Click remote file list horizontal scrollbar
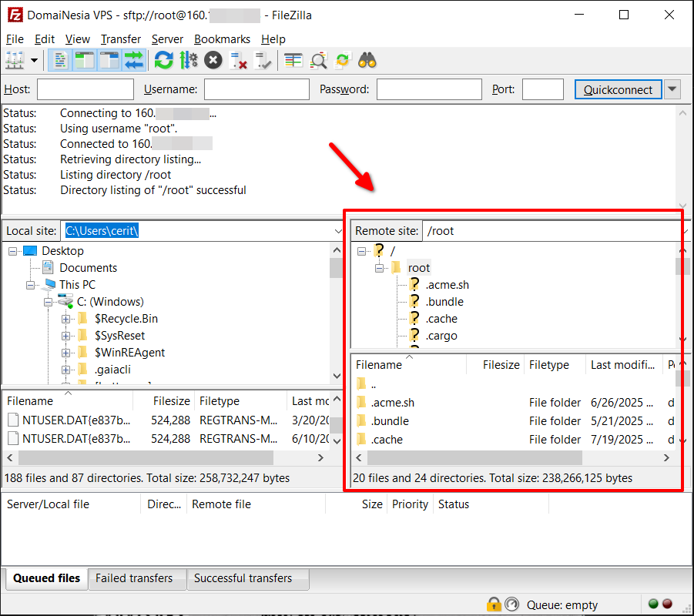 [x=474, y=458]
